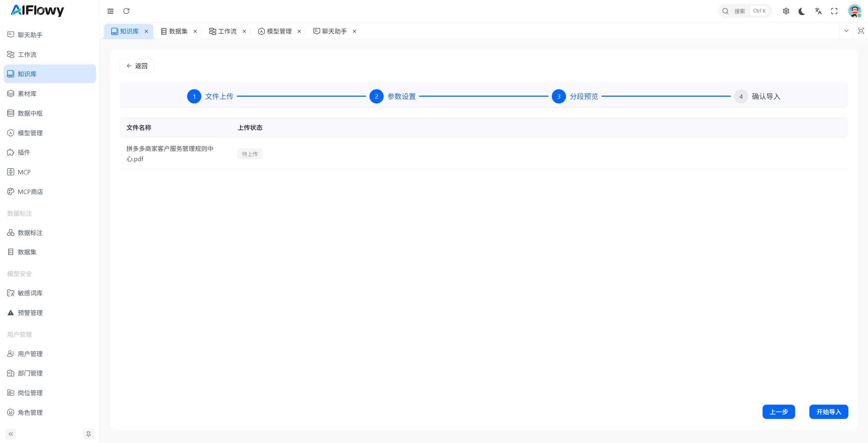The image size is (868, 443).
Task: Toggle the sidebar menu collapse icon
Action: tap(110, 11)
